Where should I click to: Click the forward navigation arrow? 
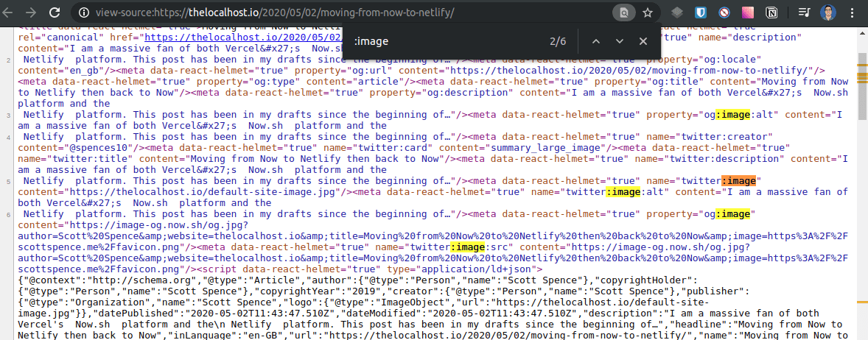click(31, 13)
